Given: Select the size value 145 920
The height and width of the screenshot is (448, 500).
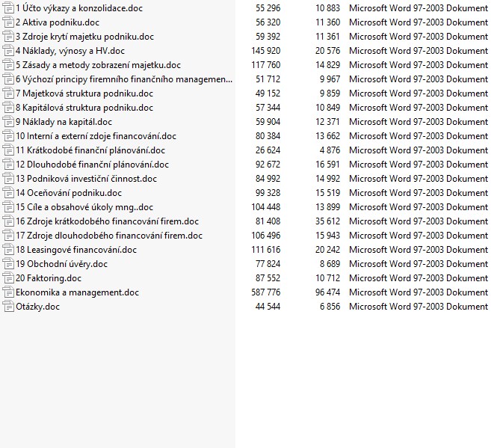Looking at the screenshot, I should click(x=266, y=51).
